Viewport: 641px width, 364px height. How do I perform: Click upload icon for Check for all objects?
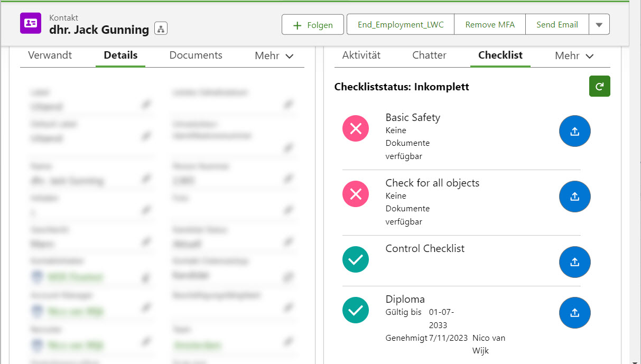pos(574,197)
